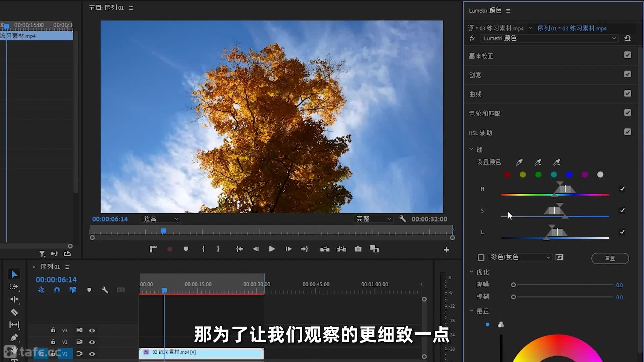Select the 03 练习素材.mp4 clip on V1
644x362 pixels.
(201, 353)
